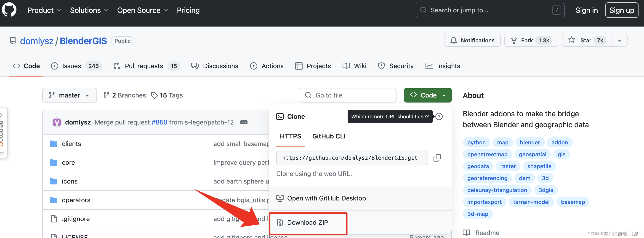
Task: Click the commit message ellipsis icon
Action: [244, 122]
